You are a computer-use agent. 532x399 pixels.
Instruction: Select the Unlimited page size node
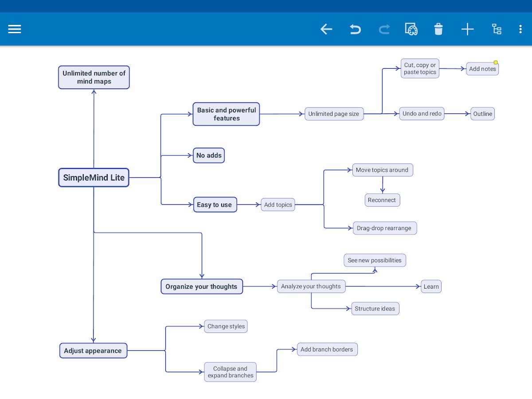pyautogui.click(x=334, y=114)
